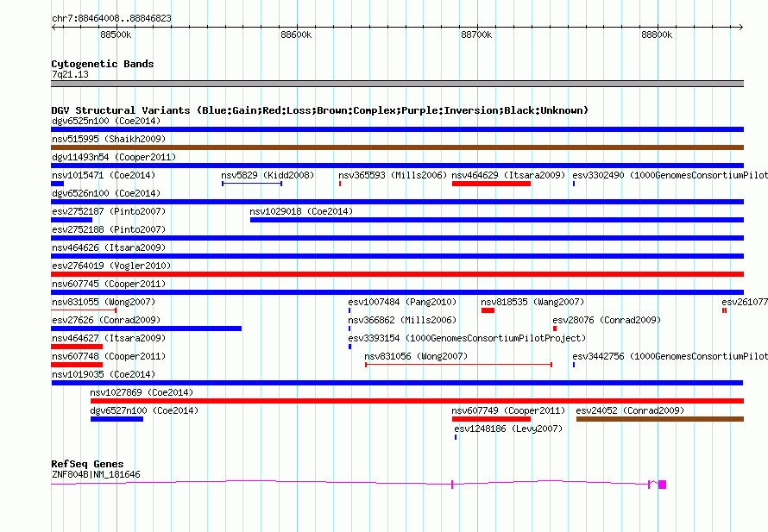Click the chr7:88464008..88846823 coordinate label

coord(111,18)
